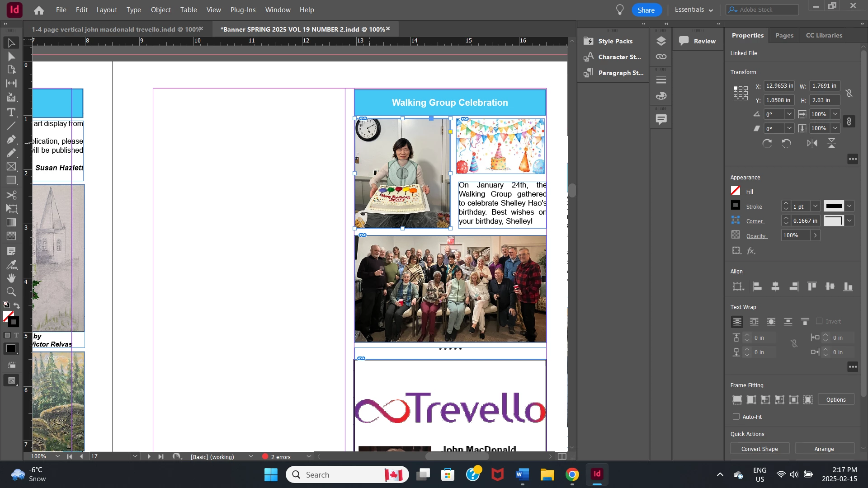The image size is (868, 488).
Task: Select the Direct Selection tool
Action: point(11,56)
